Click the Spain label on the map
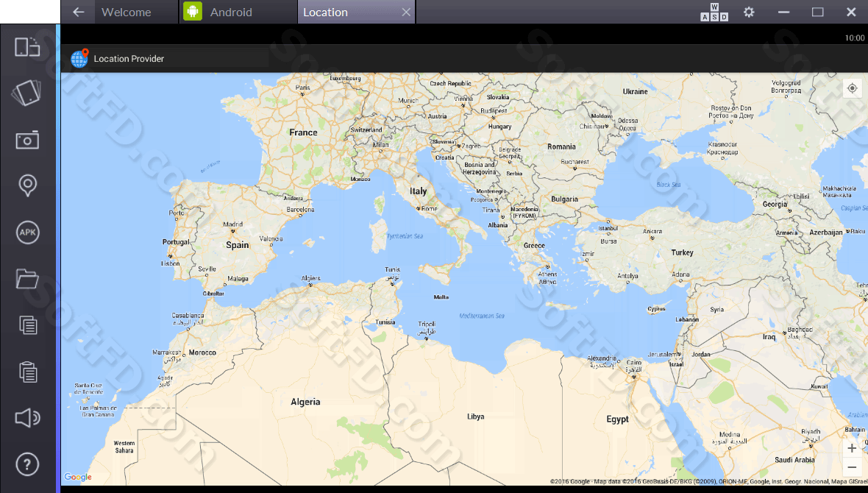 (x=238, y=245)
